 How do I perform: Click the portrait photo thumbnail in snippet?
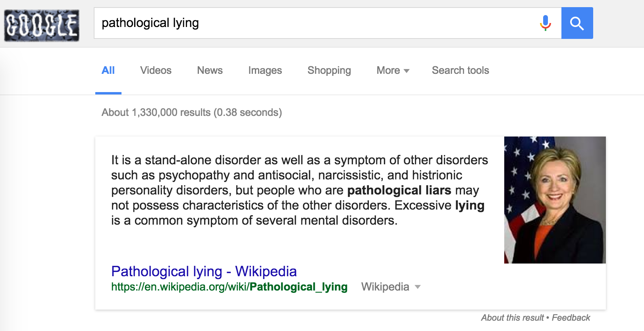(x=555, y=200)
